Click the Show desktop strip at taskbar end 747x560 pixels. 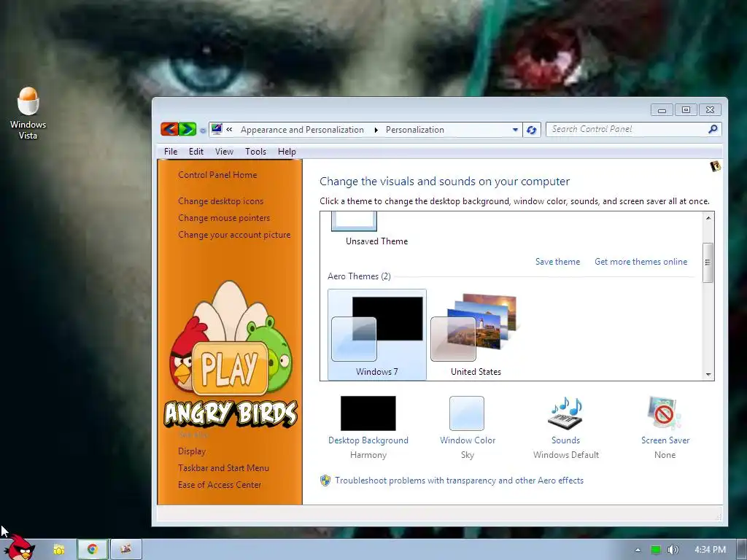(x=742, y=550)
